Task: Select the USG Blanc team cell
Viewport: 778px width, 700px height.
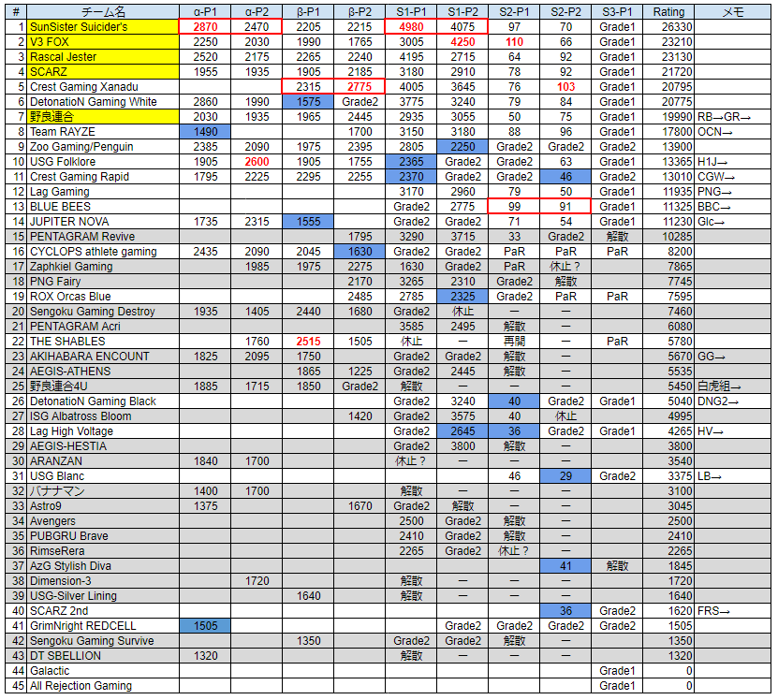Action: coord(103,475)
